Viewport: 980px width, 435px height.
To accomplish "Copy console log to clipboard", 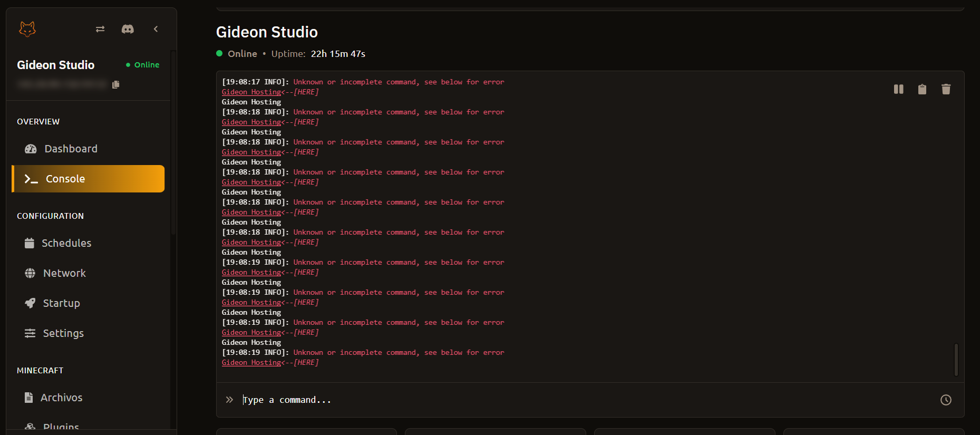I will tap(922, 89).
